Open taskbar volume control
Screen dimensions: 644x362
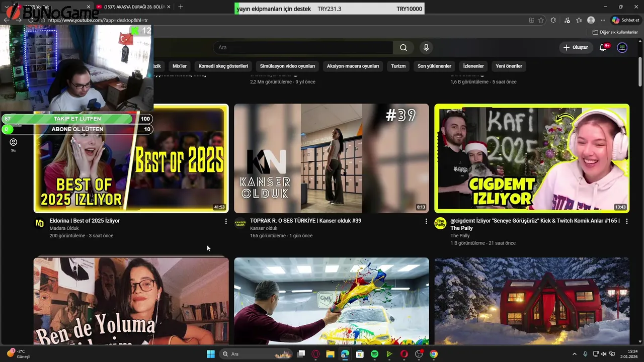604,354
